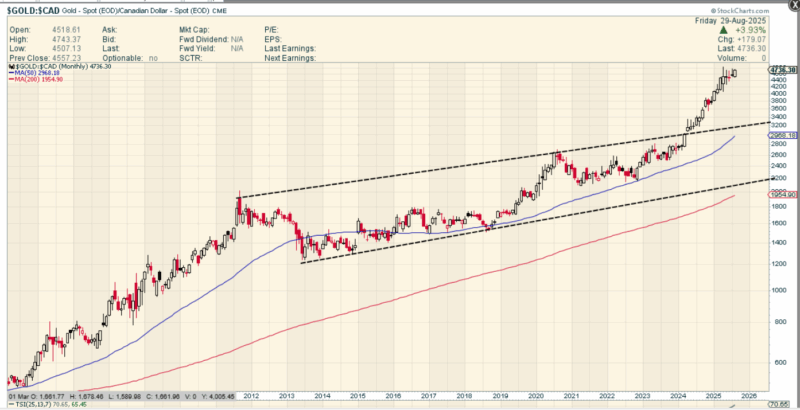Click the green up-arrow change indicator

(723, 30)
